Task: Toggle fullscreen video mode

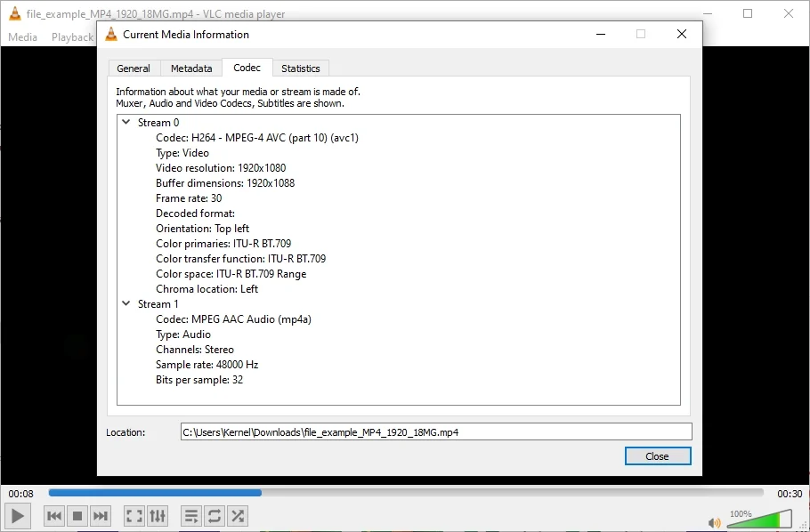Action: (134, 515)
